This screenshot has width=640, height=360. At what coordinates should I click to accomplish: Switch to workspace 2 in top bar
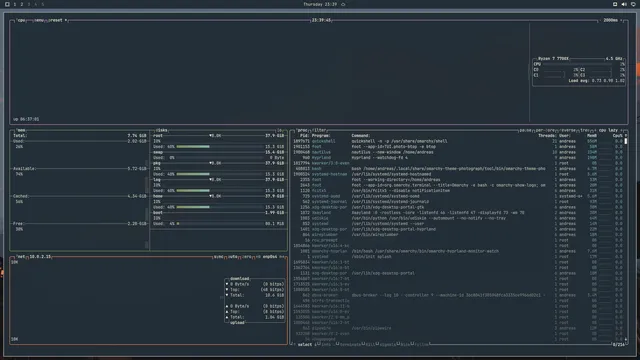tap(22, 4)
